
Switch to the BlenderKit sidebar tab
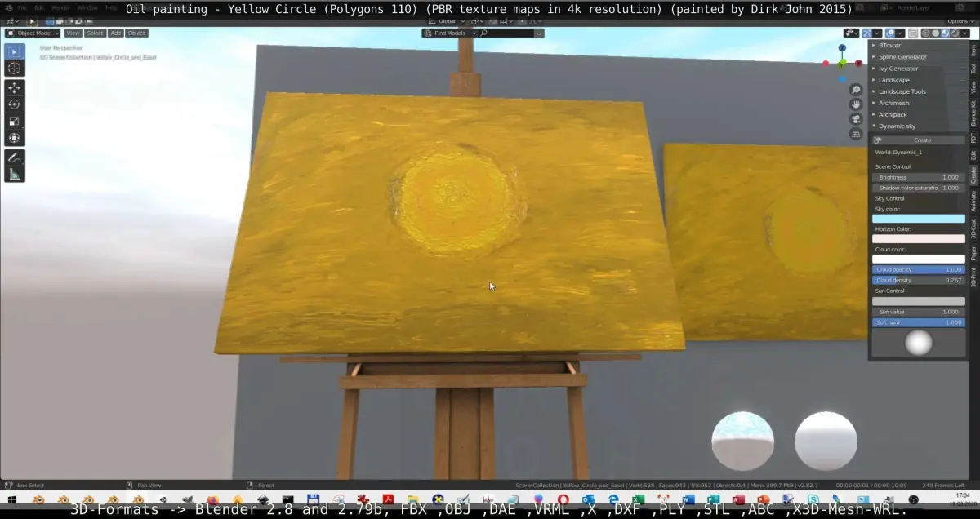973,113
